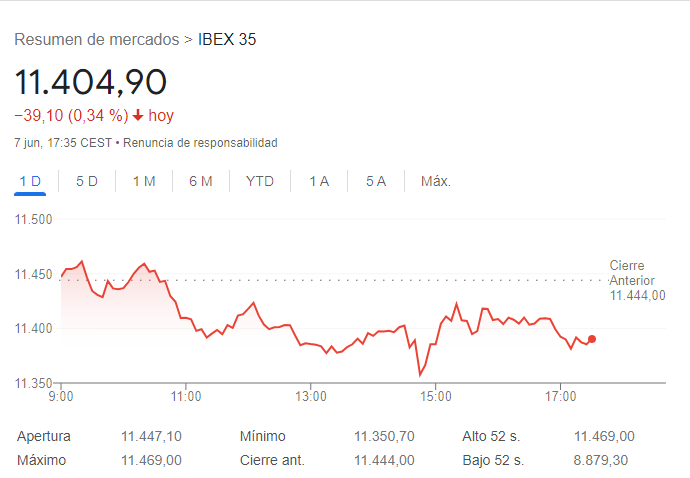Switch the chart to "YTD"
690x478 pixels.
pos(260,181)
